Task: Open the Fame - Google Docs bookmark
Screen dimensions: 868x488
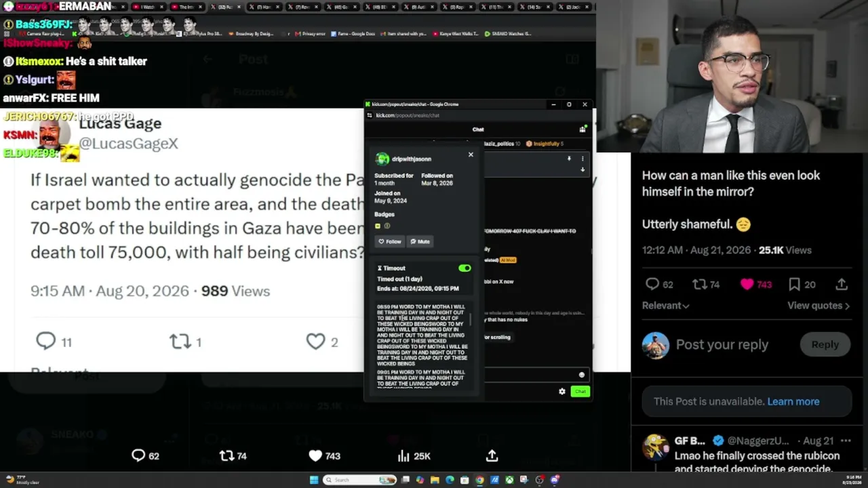Action: coord(353,33)
